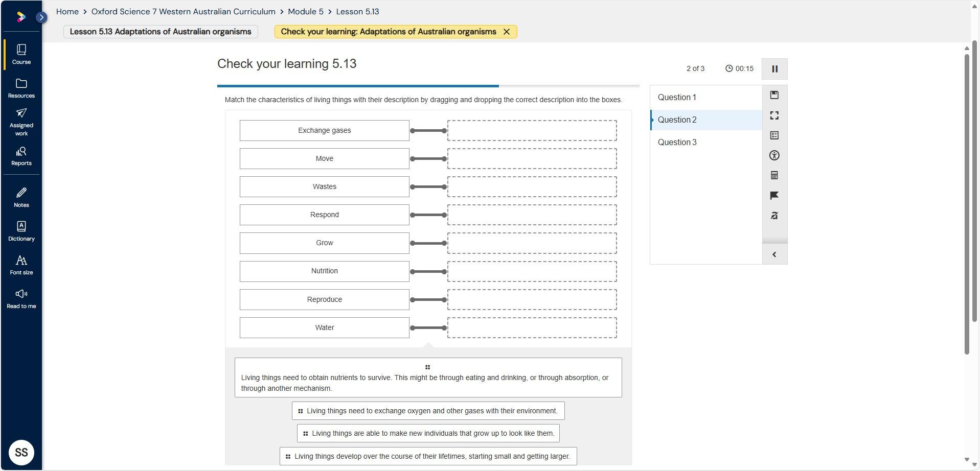Switch to the Lesson 5.13 Adaptations tab
Image resolution: width=980 pixels, height=471 pixels.
(x=161, y=32)
